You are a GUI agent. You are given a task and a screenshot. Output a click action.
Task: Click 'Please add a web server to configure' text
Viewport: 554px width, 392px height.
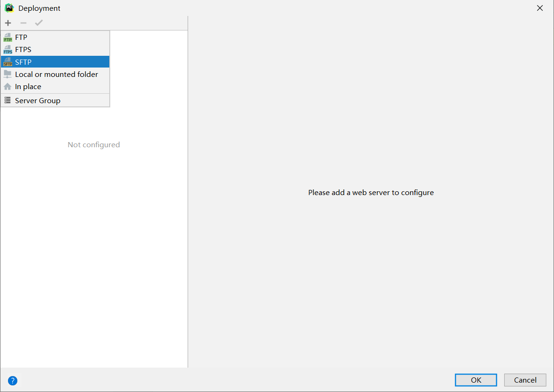point(371,192)
